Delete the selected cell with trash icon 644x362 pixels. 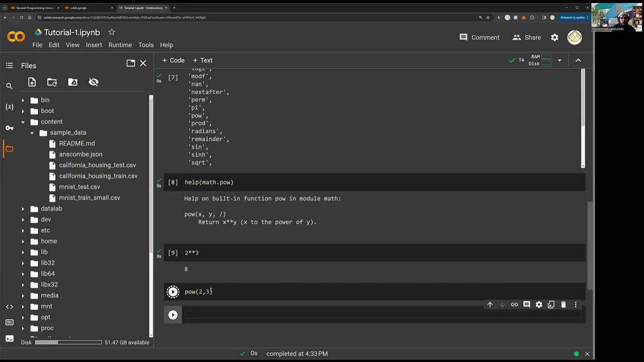pos(563,305)
